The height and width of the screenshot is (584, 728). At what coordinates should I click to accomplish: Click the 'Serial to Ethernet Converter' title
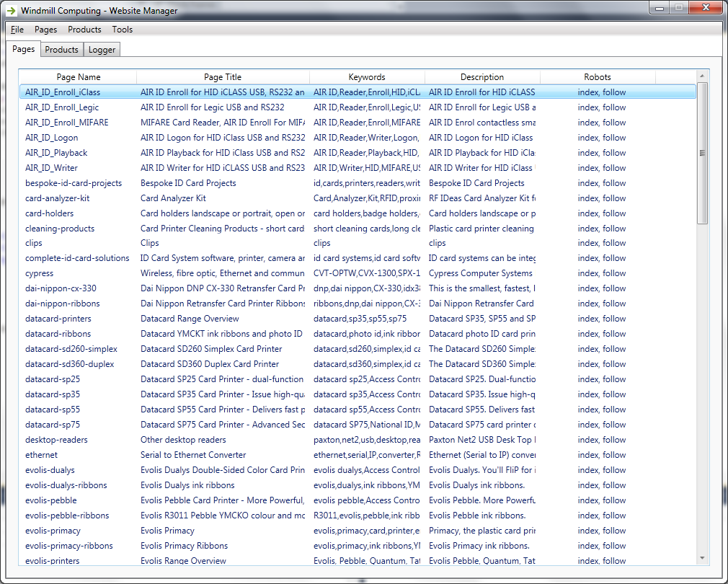coord(193,455)
